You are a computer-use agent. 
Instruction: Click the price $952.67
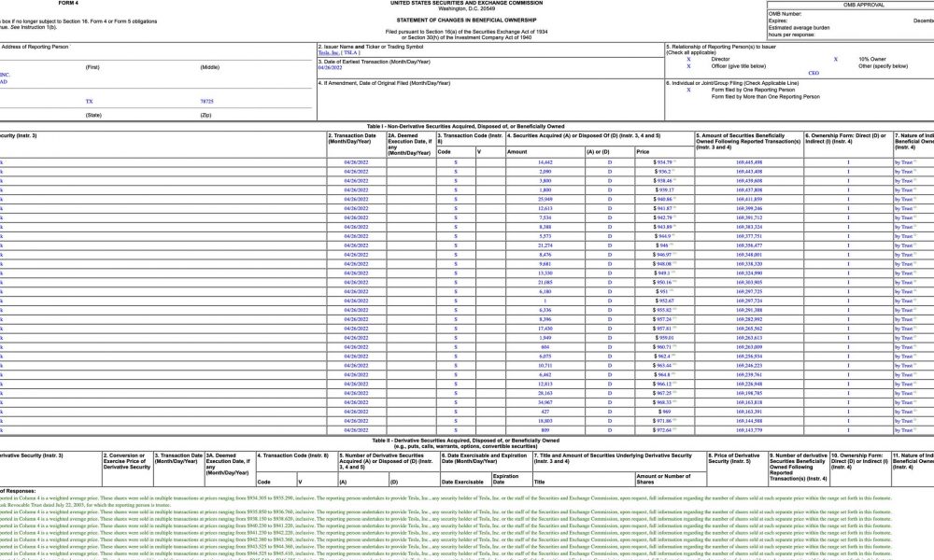(664, 301)
